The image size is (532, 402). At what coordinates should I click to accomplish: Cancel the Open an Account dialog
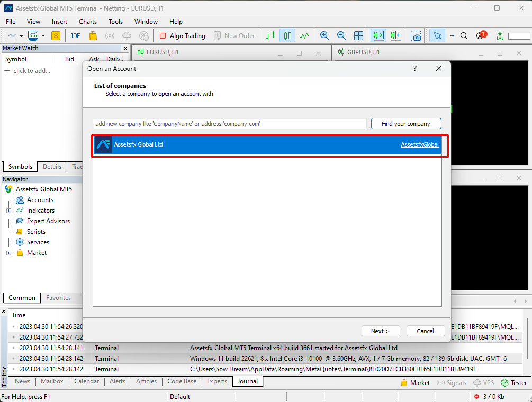(x=425, y=331)
